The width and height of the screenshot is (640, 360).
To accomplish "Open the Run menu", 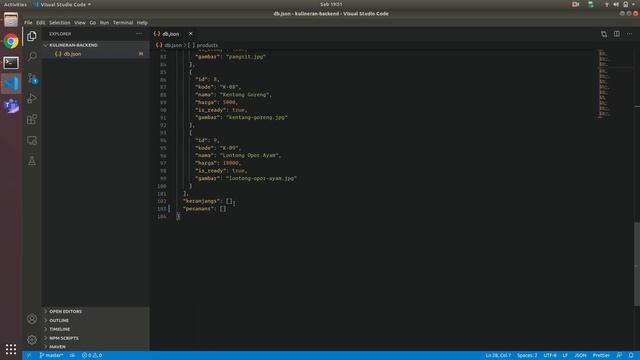I will click(x=104, y=22).
